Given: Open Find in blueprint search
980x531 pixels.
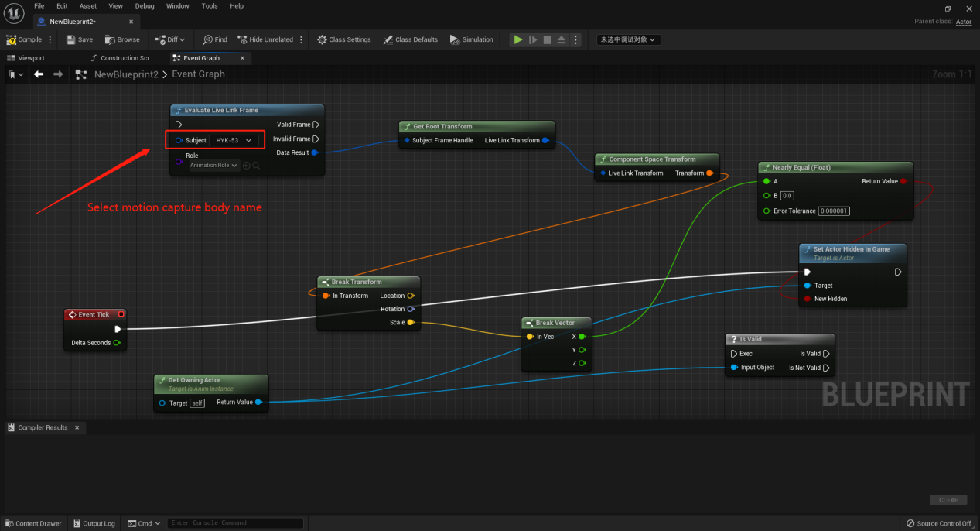Looking at the screenshot, I should 207,39.
